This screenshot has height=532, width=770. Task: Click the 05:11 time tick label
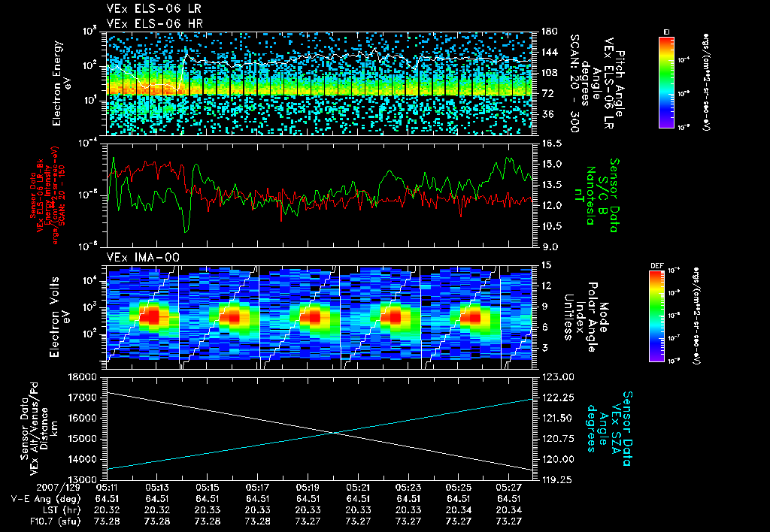107,488
